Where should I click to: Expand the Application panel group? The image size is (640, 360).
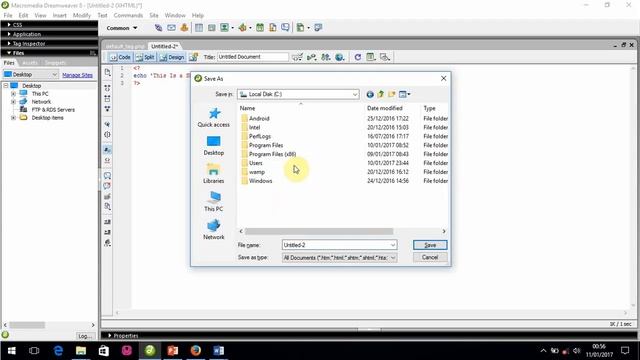(x=9, y=34)
